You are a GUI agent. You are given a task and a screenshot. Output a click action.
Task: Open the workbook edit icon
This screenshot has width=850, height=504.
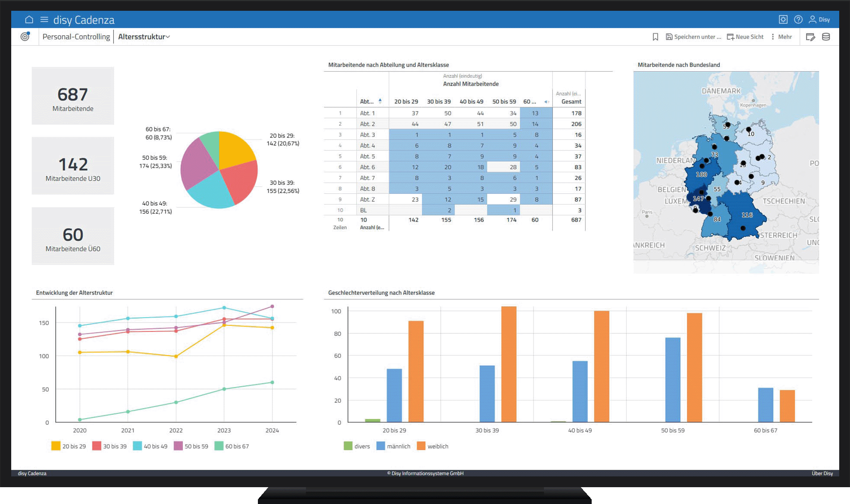810,37
